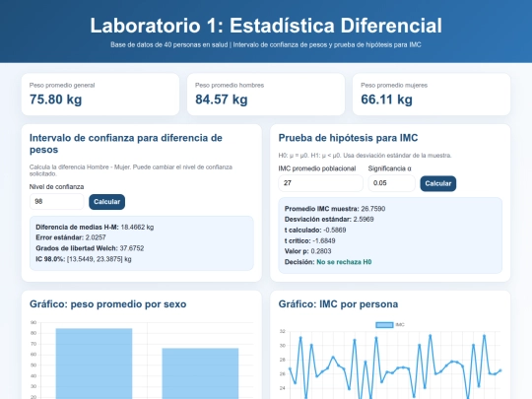Click the Calcula la diferencia Hombre - Mujer description
This screenshot has height=399, width=532.
pyautogui.click(x=131, y=170)
